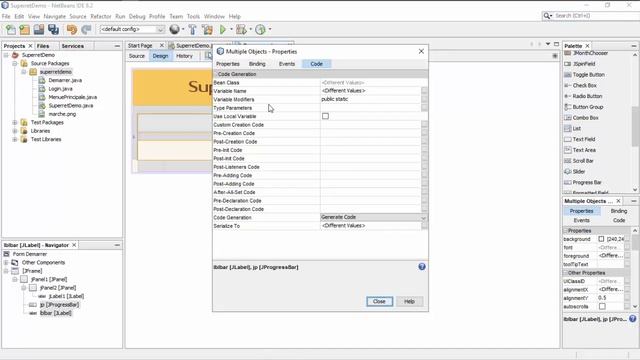Click the globe browser icon in toolbar
This screenshot has width=640, height=360.
coord(174,29)
